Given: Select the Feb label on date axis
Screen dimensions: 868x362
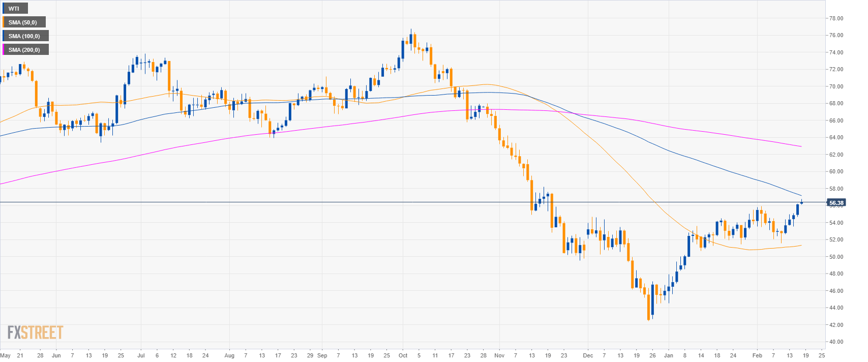Looking at the screenshot, I should [x=757, y=355].
